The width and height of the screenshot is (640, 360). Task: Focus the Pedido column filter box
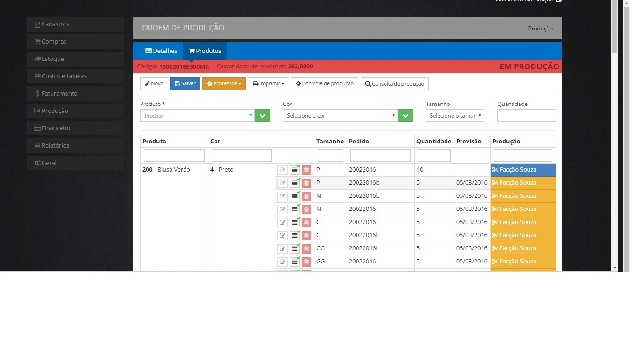pos(380,156)
